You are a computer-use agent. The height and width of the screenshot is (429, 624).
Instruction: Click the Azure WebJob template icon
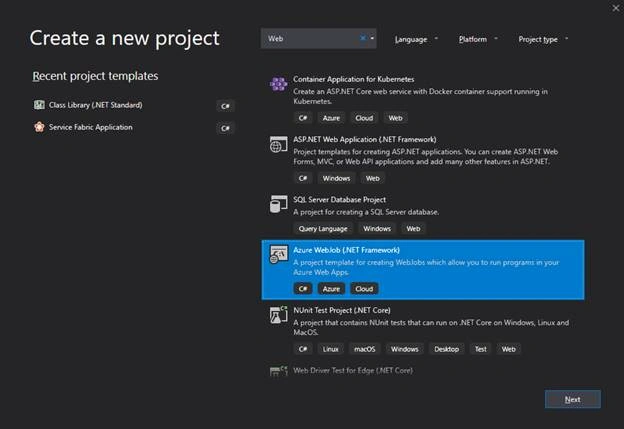[x=278, y=255]
